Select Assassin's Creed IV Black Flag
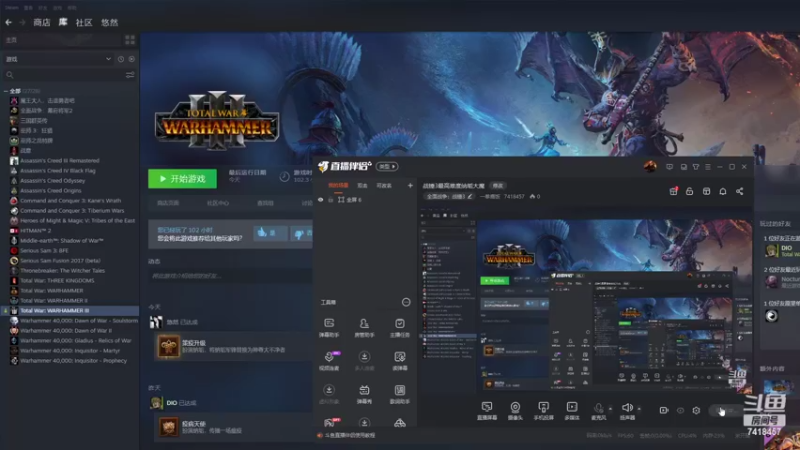This screenshot has height=450, width=800. (58, 170)
